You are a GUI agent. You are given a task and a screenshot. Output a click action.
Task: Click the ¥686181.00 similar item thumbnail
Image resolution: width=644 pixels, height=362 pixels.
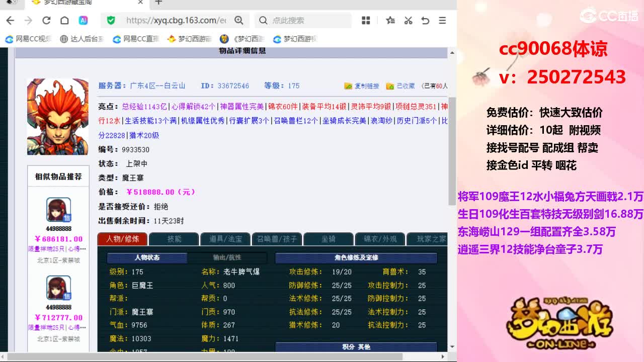point(58,210)
